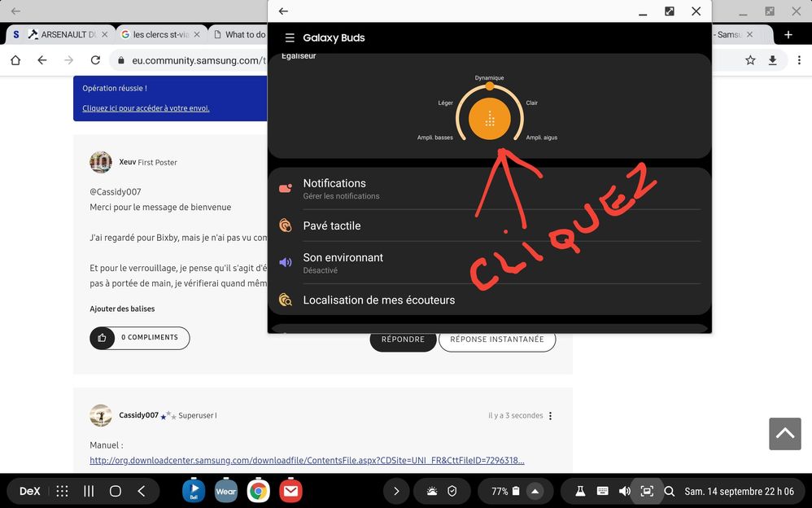Image resolution: width=812 pixels, height=508 pixels.
Task: Open Chrome downloads icon
Action: (772, 60)
